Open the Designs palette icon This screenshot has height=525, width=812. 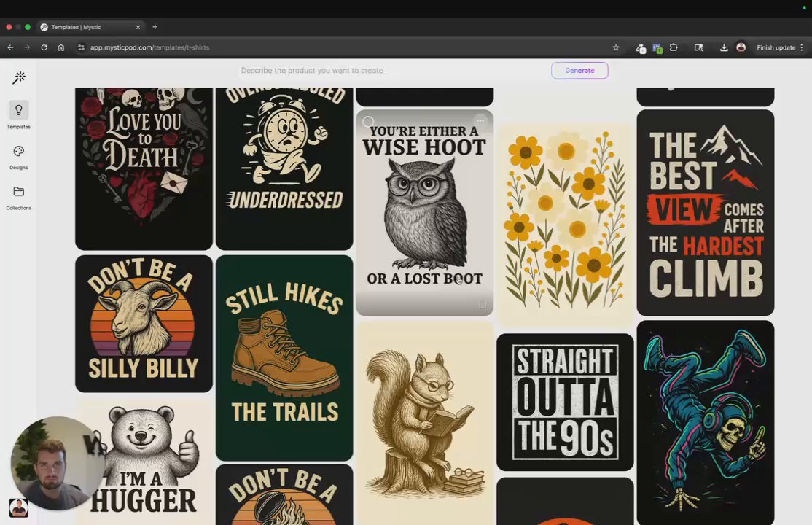(x=19, y=152)
